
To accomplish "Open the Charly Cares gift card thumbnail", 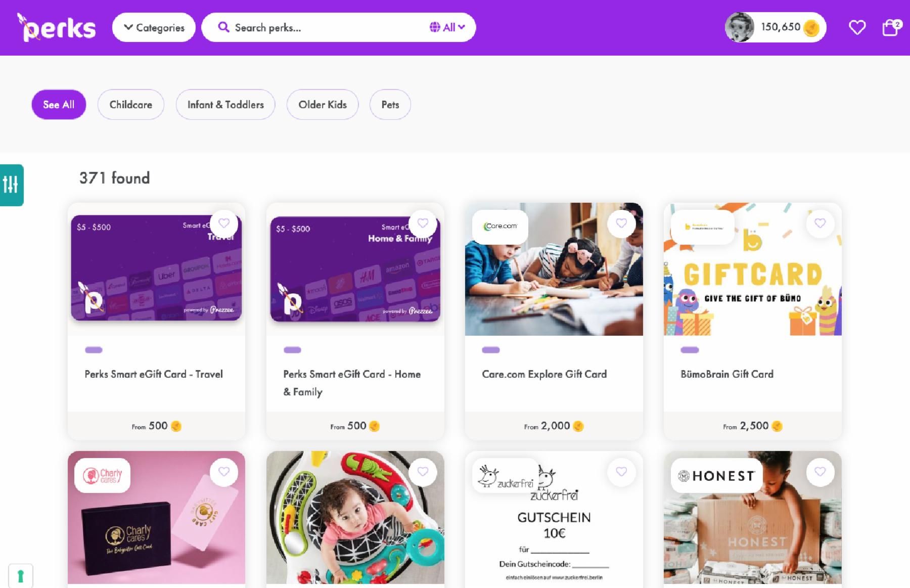I will point(156,517).
